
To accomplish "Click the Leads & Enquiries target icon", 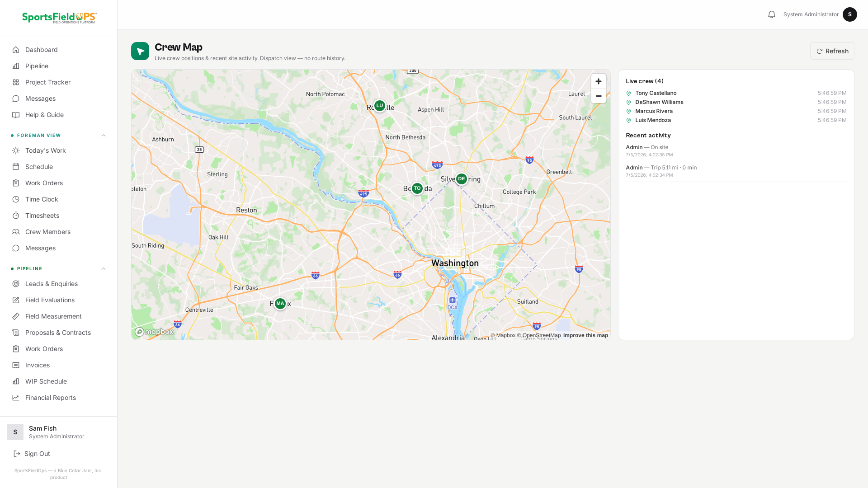I will [16, 284].
